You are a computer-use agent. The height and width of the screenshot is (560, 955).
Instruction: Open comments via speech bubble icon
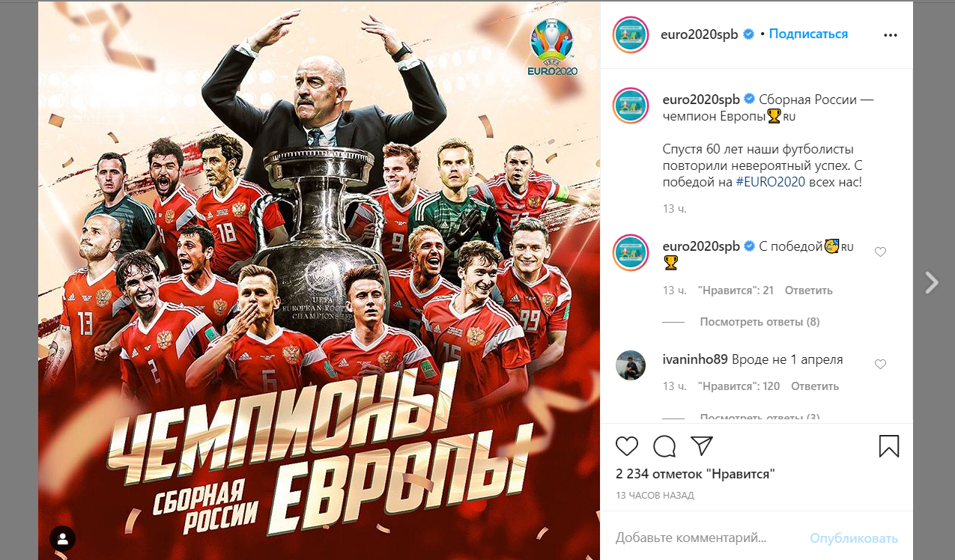(x=664, y=446)
